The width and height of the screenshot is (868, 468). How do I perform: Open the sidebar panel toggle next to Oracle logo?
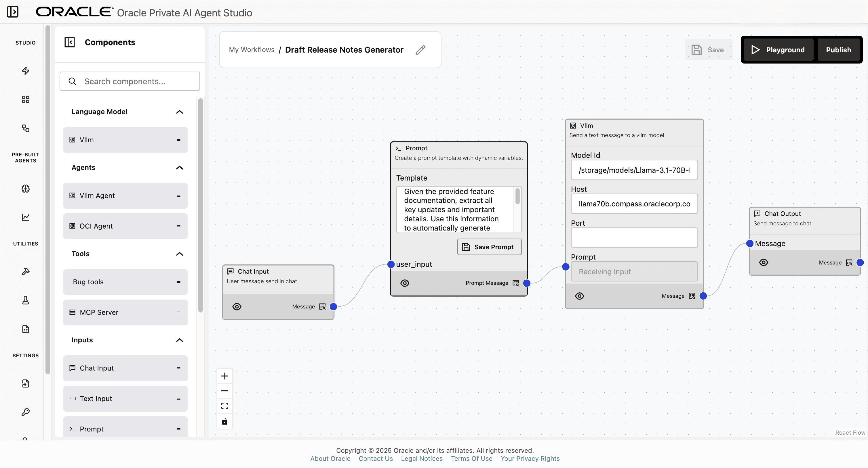click(x=13, y=12)
